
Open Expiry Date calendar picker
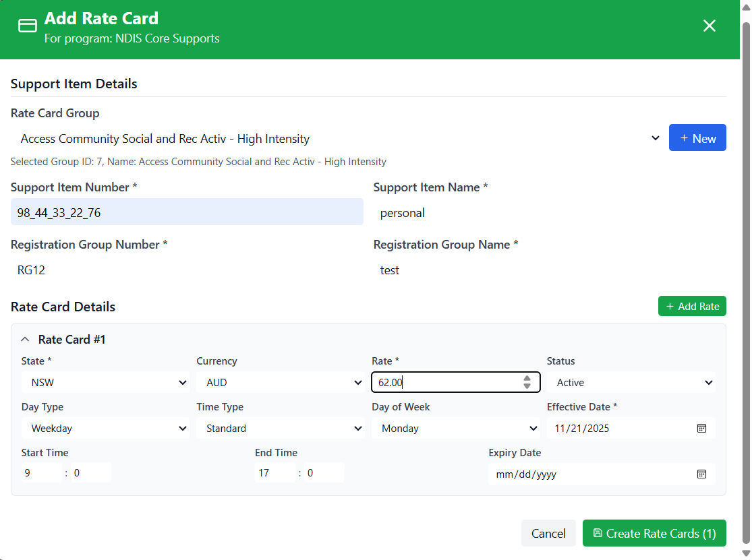coord(701,474)
